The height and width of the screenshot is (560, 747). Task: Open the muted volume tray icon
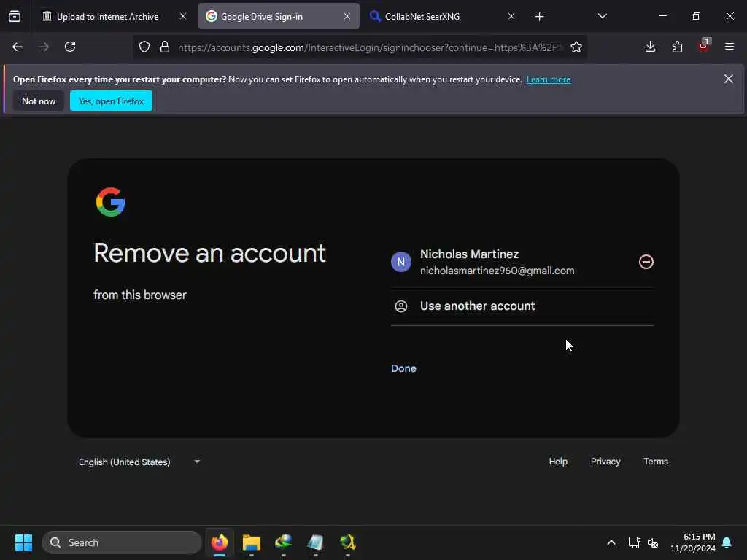[653, 542]
